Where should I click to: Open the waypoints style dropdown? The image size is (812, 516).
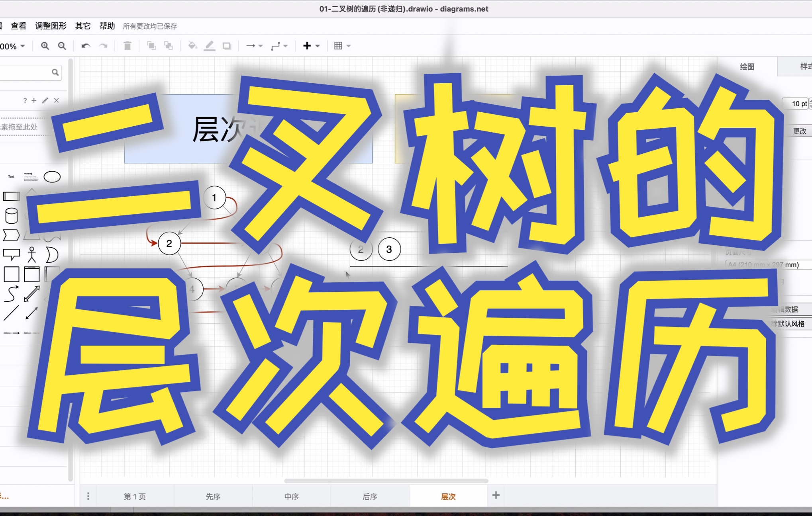[279, 46]
